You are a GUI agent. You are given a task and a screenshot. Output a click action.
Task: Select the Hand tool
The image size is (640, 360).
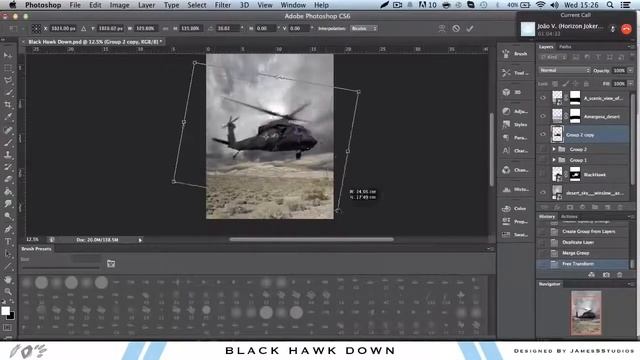(x=7, y=279)
